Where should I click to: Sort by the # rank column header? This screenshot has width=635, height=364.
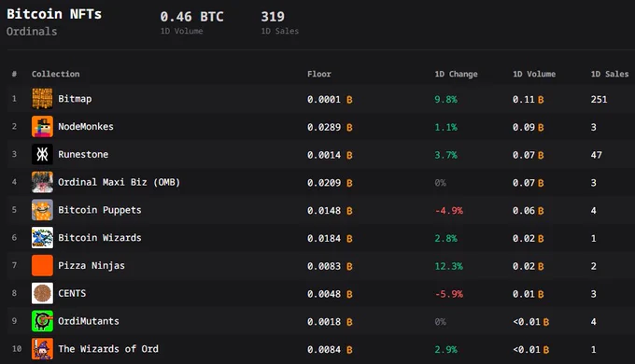[15, 74]
